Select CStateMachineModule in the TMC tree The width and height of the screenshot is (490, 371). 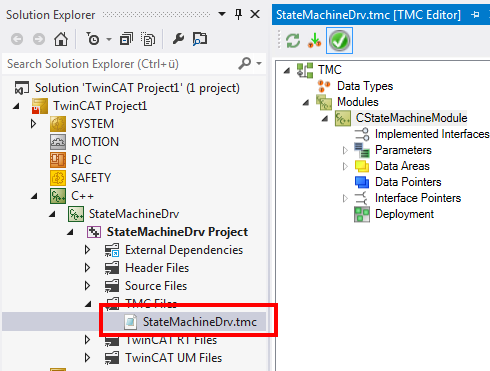(x=411, y=118)
